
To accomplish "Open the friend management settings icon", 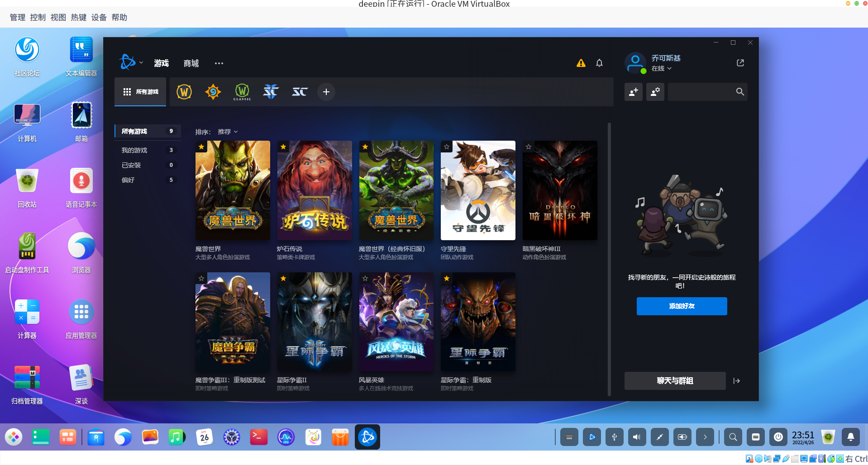I will (655, 92).
